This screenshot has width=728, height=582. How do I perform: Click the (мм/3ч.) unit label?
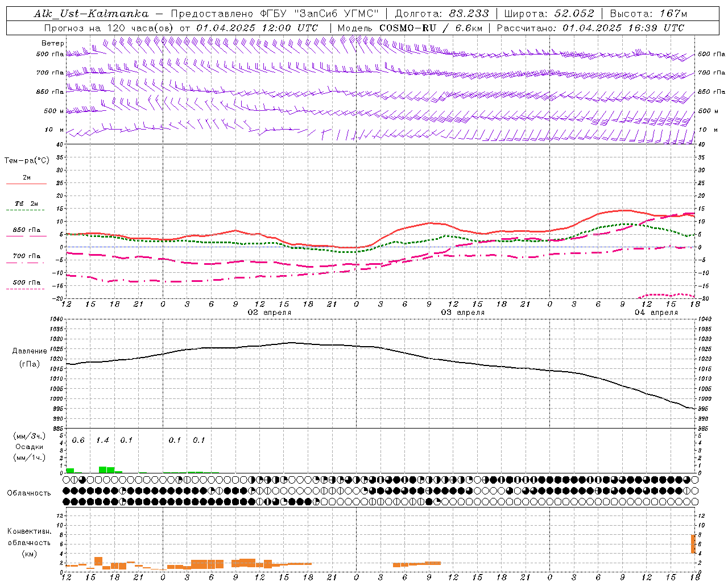(30, 436)
